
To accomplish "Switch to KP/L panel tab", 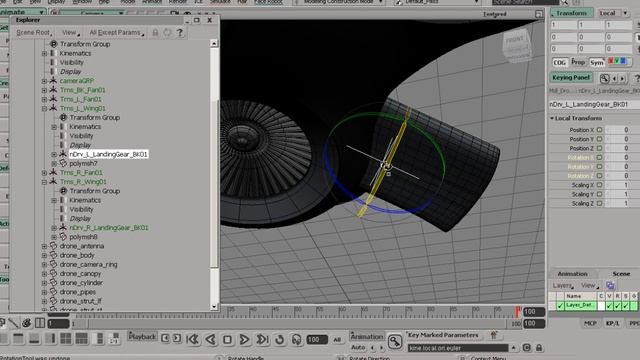I will [x=612, y=323].
